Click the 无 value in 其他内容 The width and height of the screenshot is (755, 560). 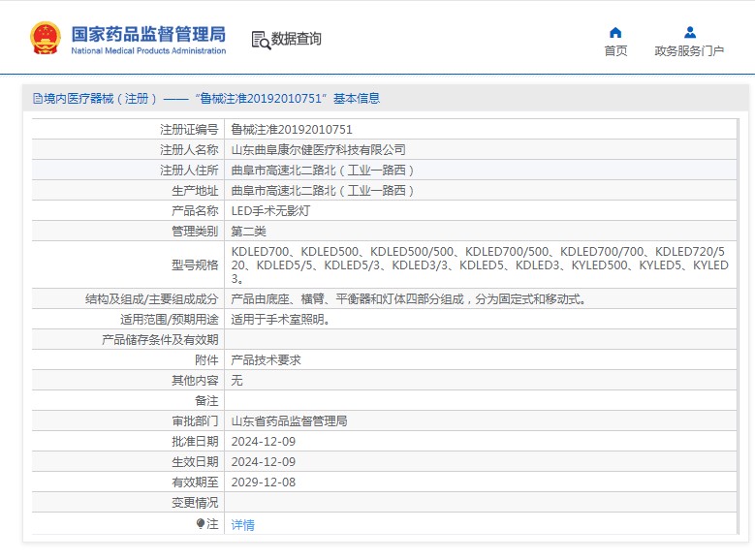pyautogui.click(x=236, y=381)
